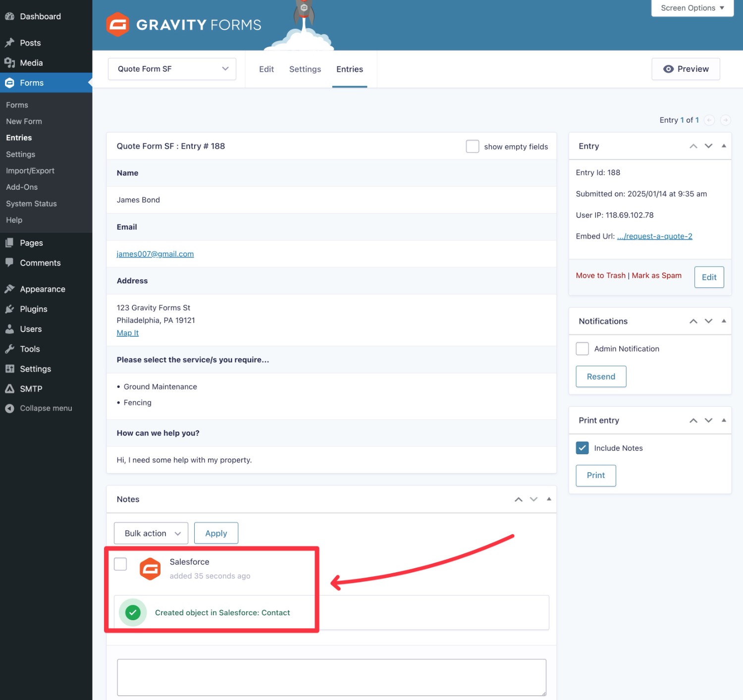
Task: Click the Settings sliders icon
Action: pyautogui.click(x=9, y=369)
